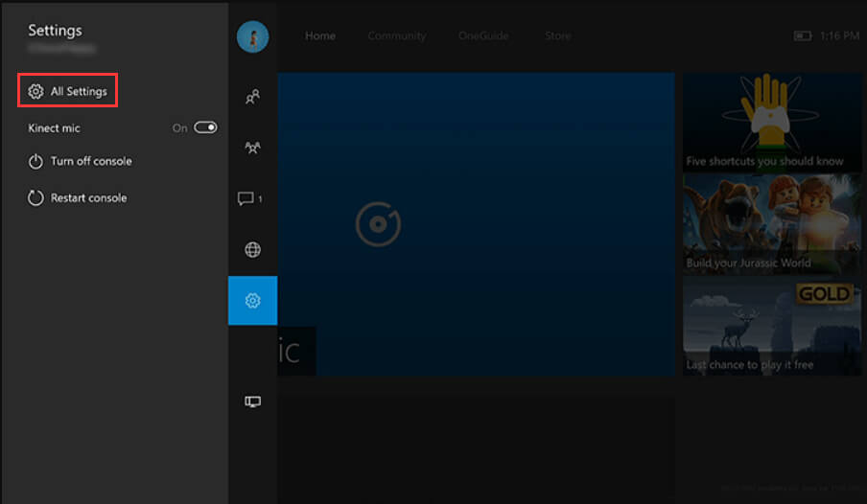Switch to the OneGuide tab

pyautogui.click(x=483, y=35)
